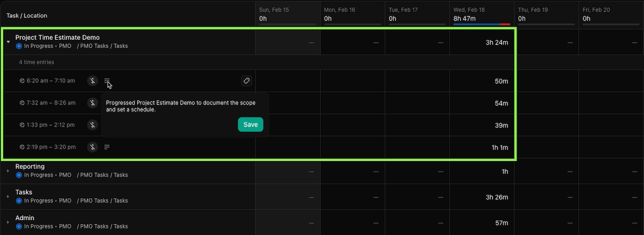Click into the description text field
Screen dimensions: 644x235
pyautogui.click(x=181, y=106)
